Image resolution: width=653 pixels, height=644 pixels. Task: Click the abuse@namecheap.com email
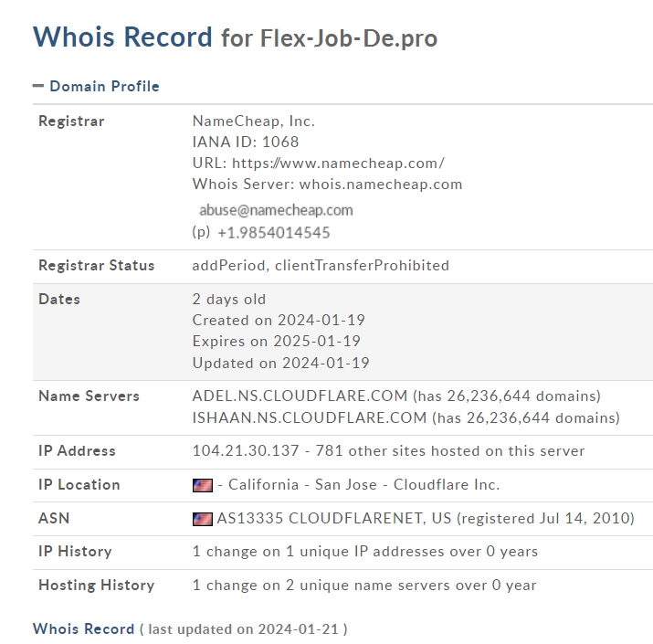coord(276,210)
